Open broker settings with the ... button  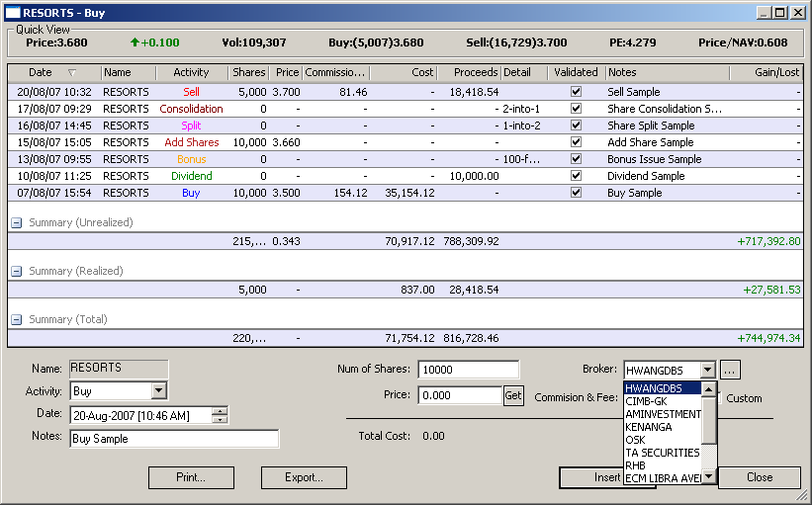[730, 370]
